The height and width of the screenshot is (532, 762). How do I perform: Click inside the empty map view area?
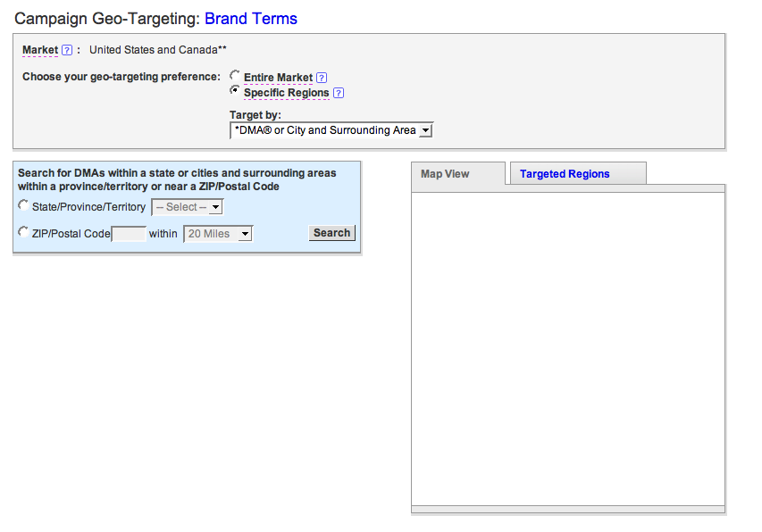(567, 348)
